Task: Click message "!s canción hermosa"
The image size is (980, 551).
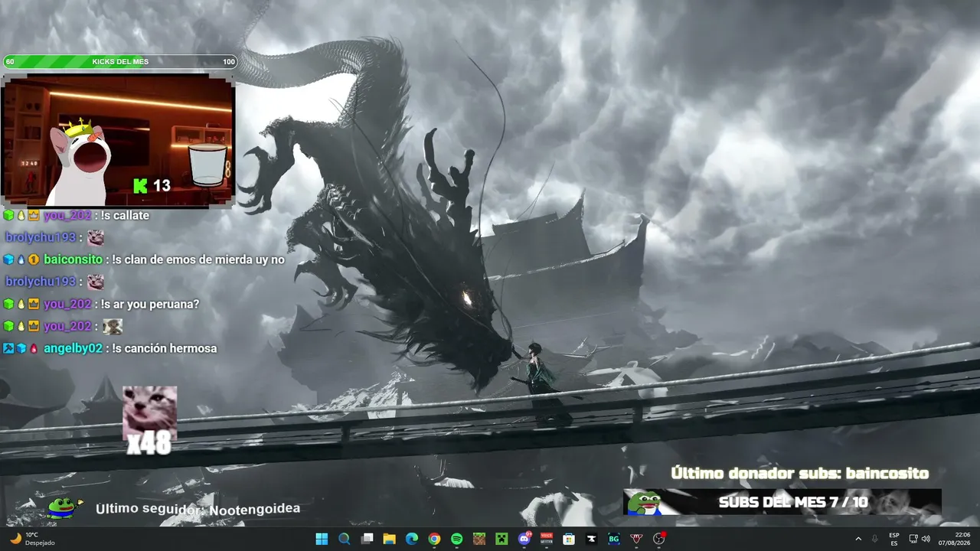Action: click(x=165, y=348)
